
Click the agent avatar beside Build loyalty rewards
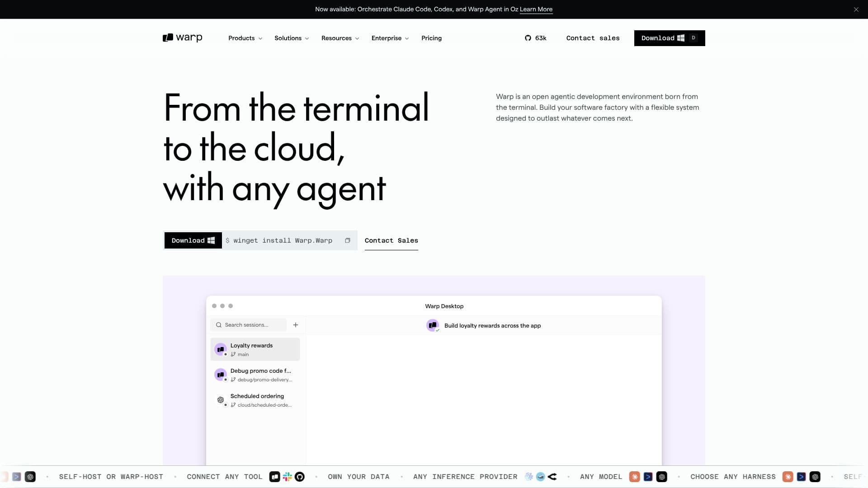point(433,325)
